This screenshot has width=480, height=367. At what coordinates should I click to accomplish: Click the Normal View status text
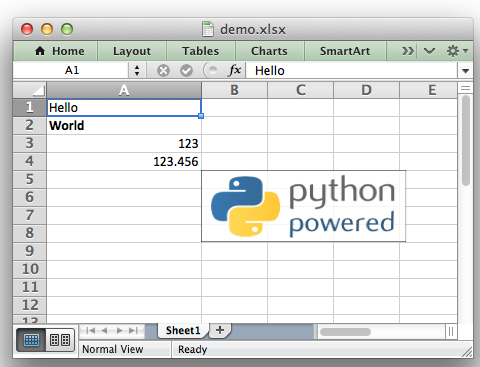pos(113,349)
